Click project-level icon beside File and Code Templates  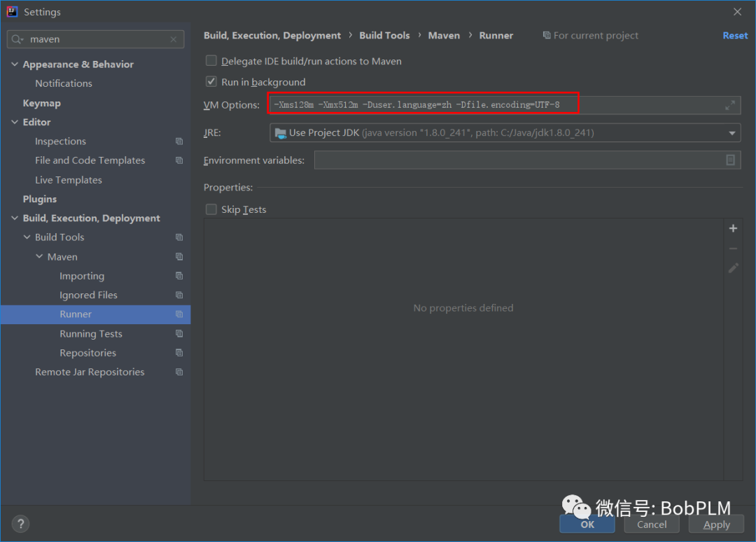[179, 160]
